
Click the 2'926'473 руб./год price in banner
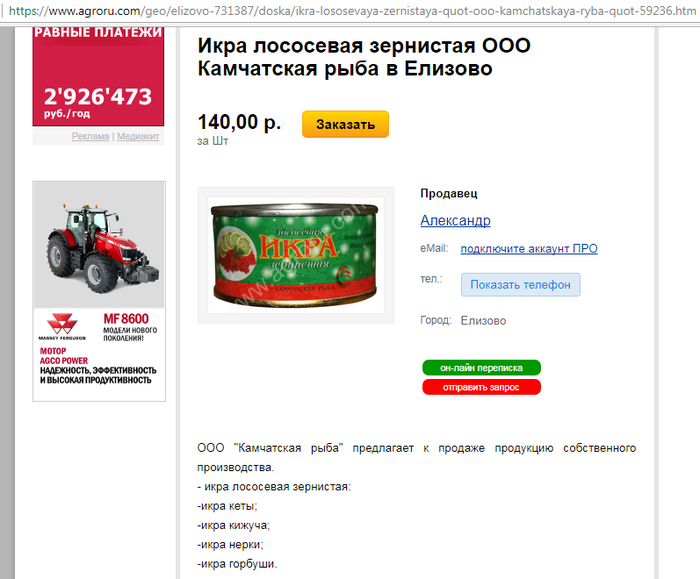pos(98,102)
